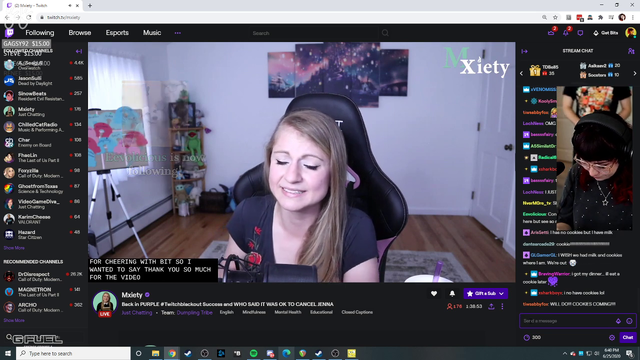Open the notifications bell in the header
This screenshot has width=640, height=360.
pyautogui.click(x=566, y=33)
